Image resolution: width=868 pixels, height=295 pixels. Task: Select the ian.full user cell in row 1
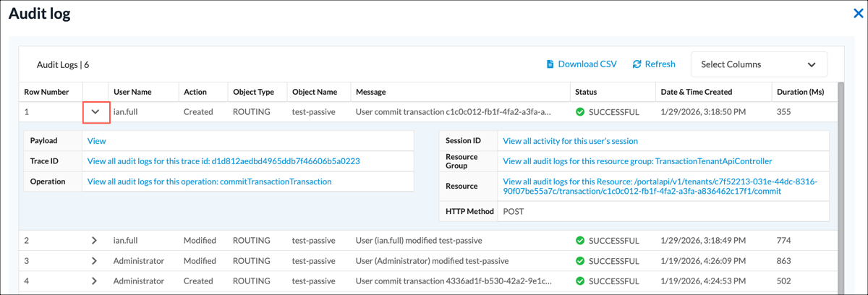pos(125,112)
